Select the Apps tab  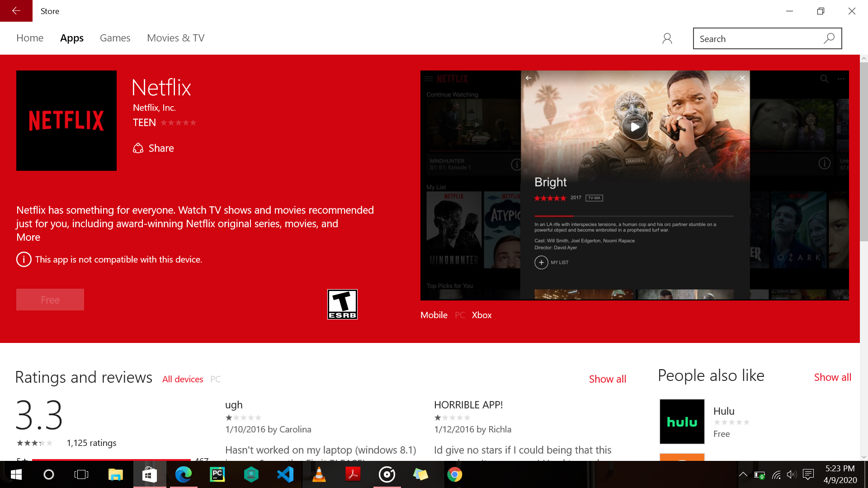pyautogui.click(x=72, y=38)
